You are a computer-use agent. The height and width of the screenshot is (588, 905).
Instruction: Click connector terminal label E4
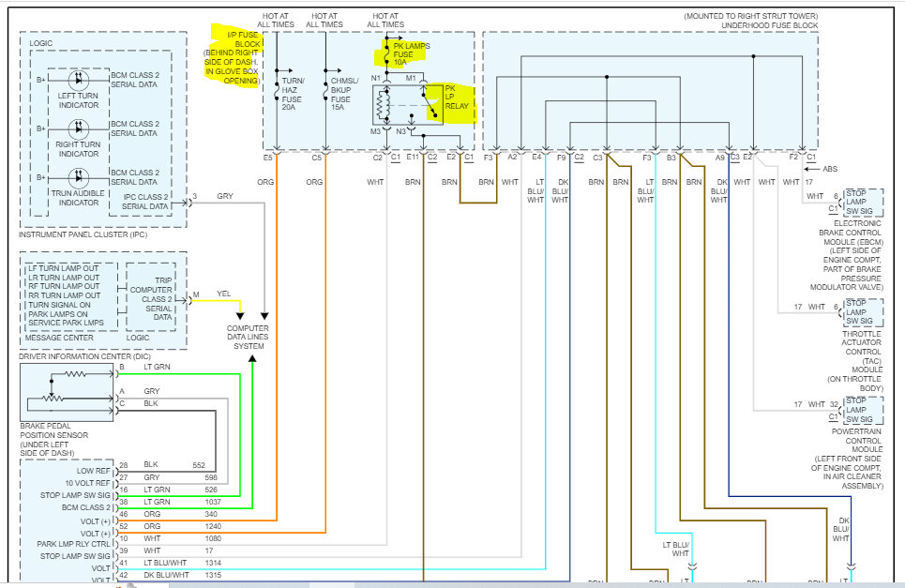(536, 157)
